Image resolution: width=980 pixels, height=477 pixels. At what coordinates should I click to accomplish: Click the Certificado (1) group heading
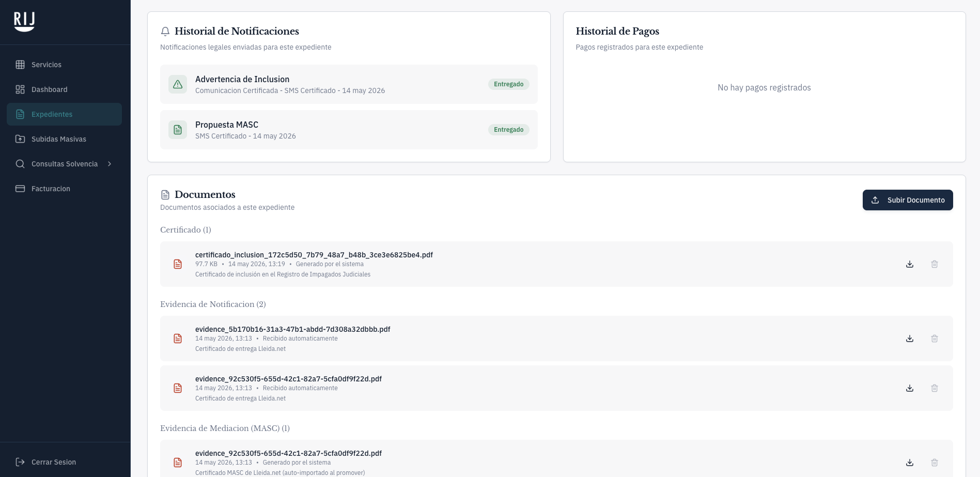(x=185, y=230)
